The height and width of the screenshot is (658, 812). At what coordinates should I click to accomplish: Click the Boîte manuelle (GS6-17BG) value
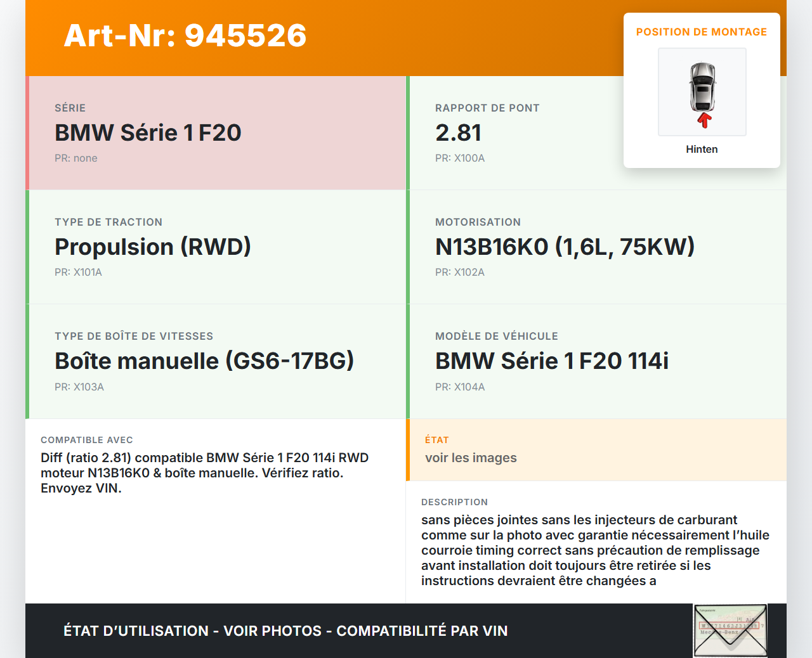[x=204, y=361]
